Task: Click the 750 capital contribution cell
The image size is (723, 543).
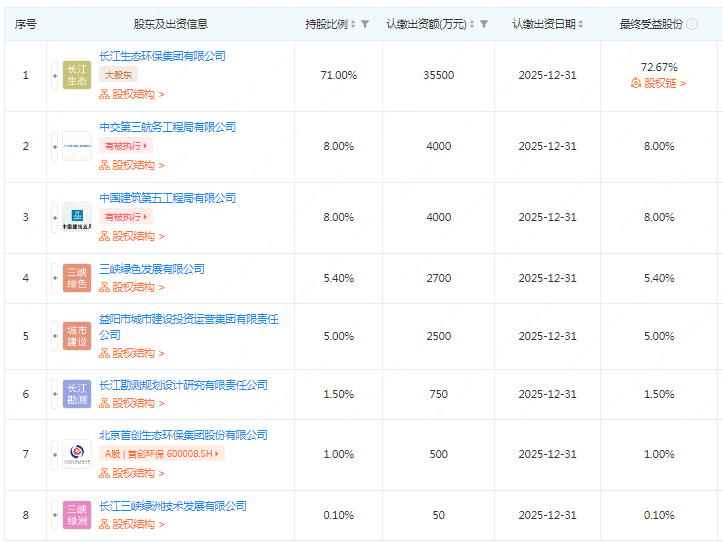Action: [x=439, y=395]
